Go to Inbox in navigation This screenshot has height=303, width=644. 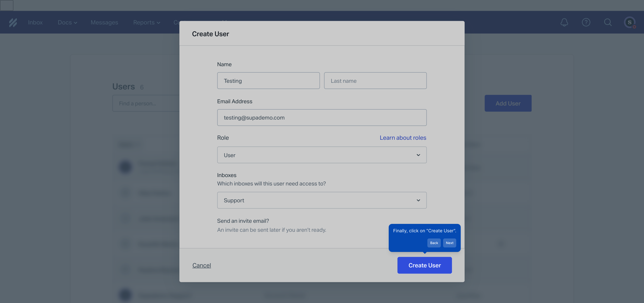click(x=35, y=22)
